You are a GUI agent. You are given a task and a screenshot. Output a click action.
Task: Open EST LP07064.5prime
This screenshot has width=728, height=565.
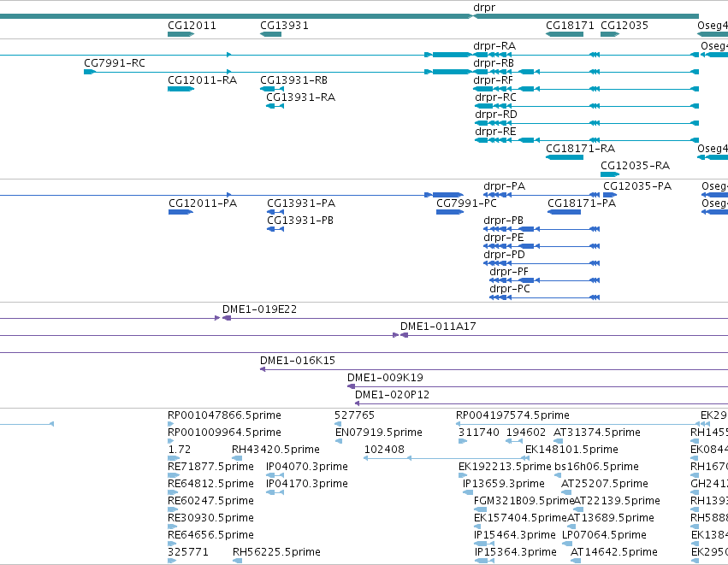pyautogui.click(x=604, y=535)
